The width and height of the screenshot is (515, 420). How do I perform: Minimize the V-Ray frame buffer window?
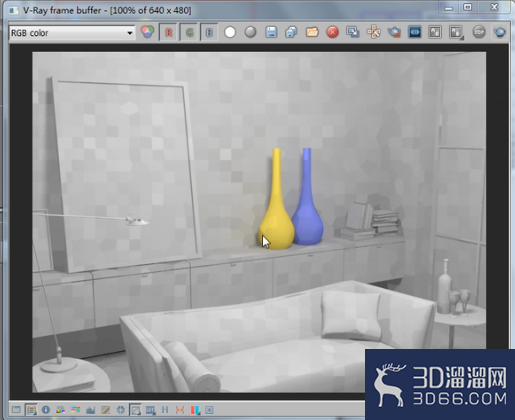pos(449,7)
